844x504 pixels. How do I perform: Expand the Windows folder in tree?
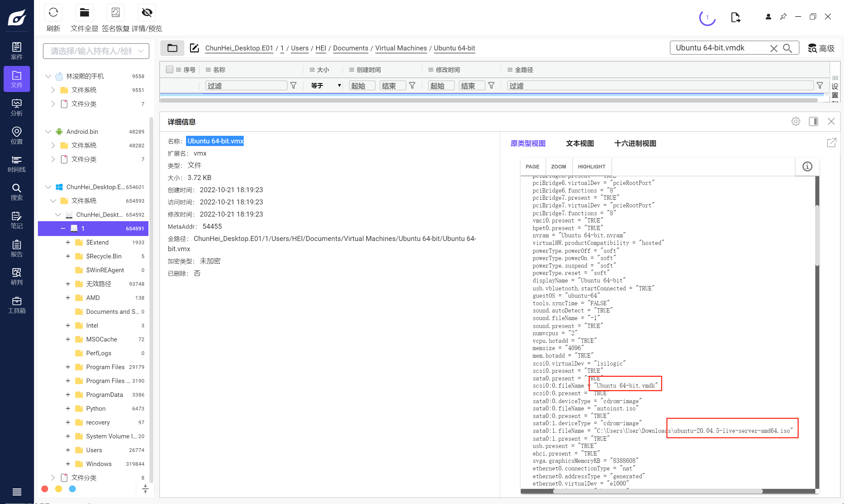(x=68, y=464)
